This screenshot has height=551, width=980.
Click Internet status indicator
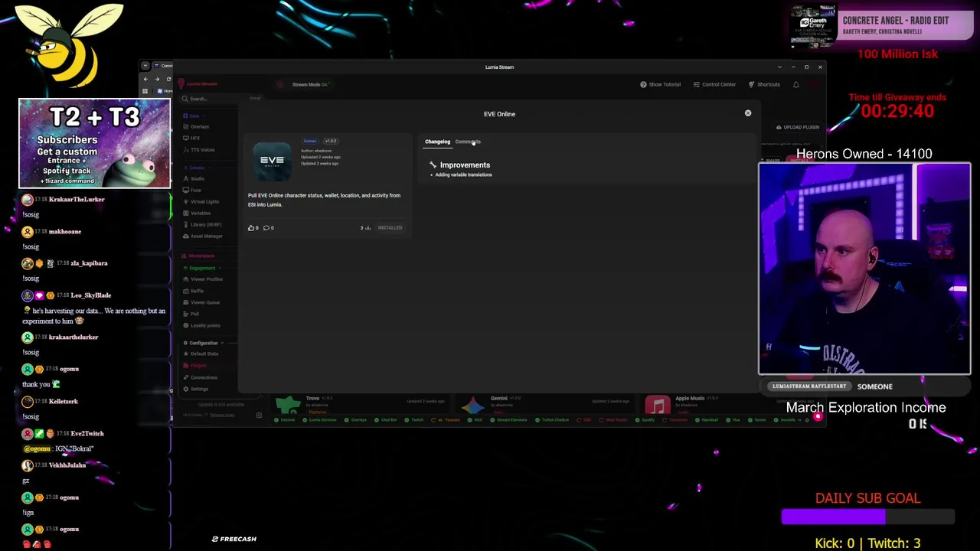[x=286, y=419]
